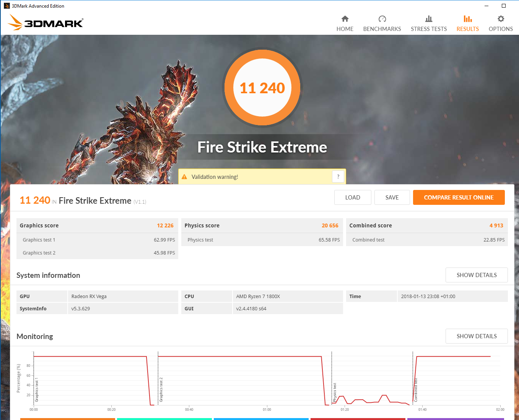
Task: Click the Home house icon
Action: pos(345,19)
